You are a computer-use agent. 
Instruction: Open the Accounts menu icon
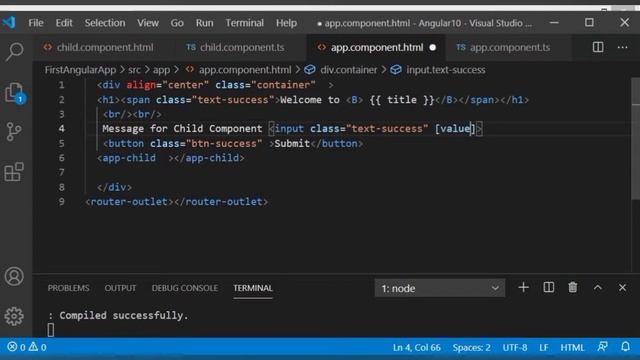(14, 276)
